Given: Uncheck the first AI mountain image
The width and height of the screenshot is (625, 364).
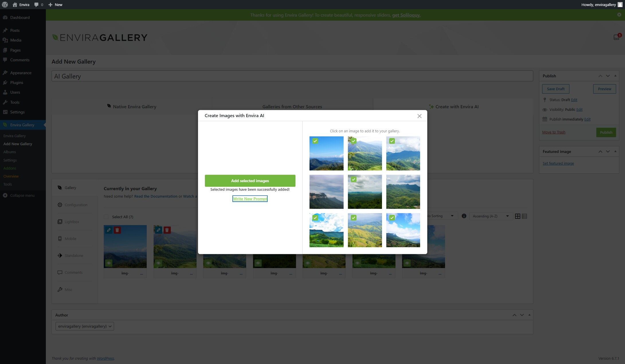Looking at the screenshot, I should pyautogui.click(x=326, y=153).
